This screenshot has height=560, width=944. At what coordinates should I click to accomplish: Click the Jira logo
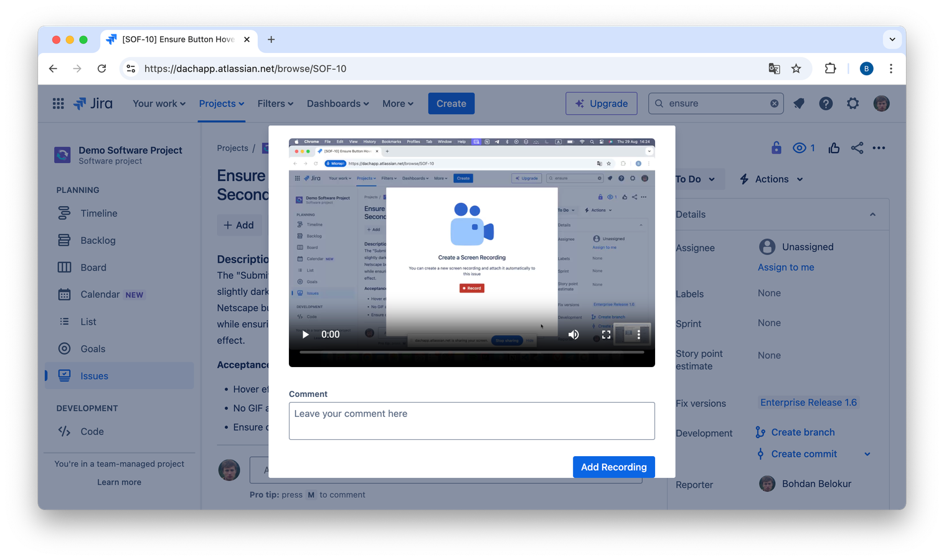(93, 103)
